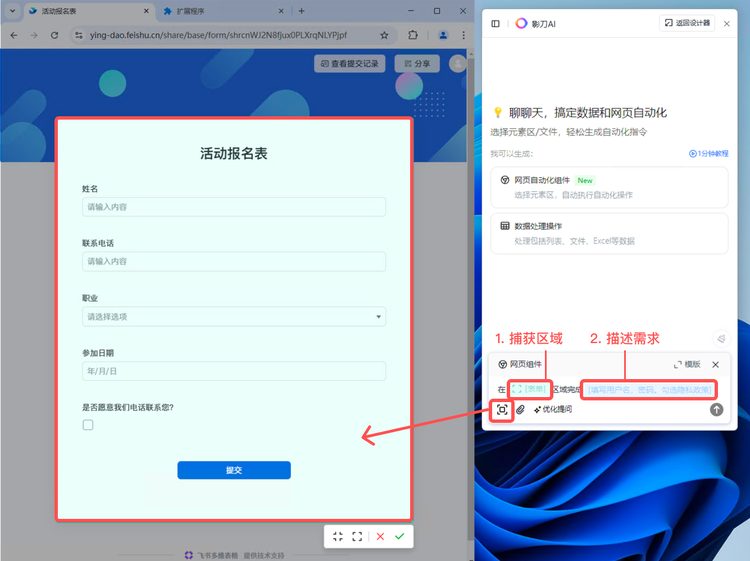The width and height of the screenshot is (750, 561).
Task: Open the browser profile avatar icon
Action: click(443, 35)
